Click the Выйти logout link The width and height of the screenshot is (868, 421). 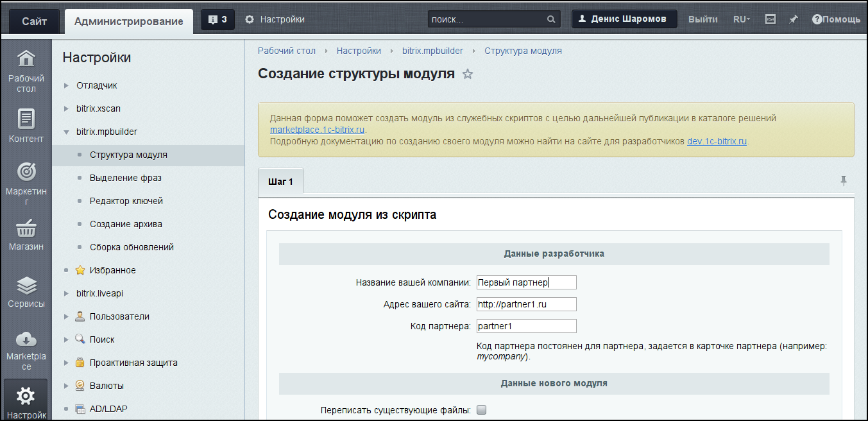click(x=702, y=19)
